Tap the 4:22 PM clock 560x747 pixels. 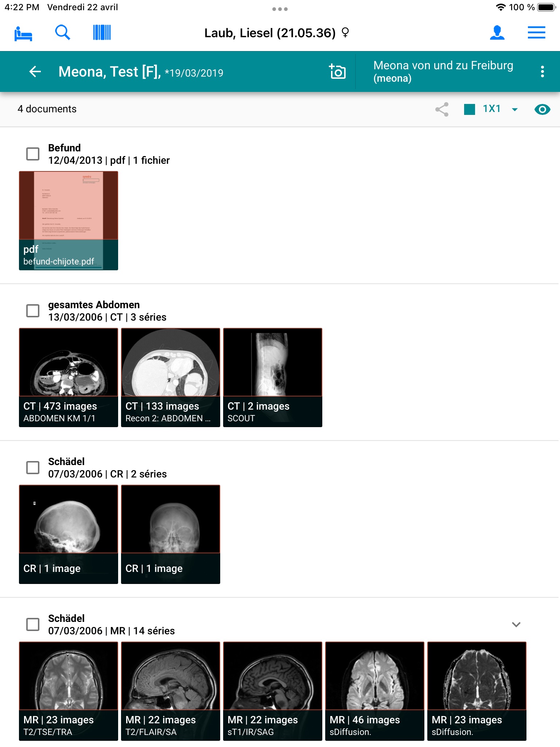[22, 7]
